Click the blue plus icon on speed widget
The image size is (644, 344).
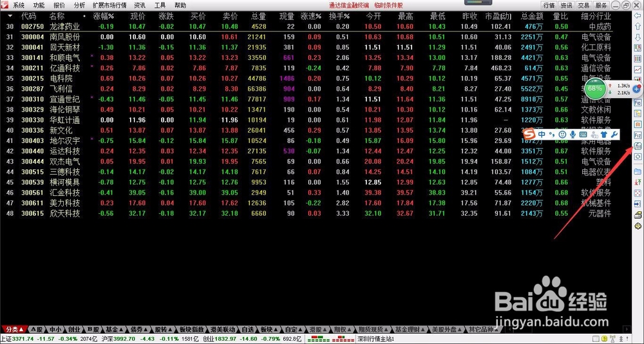pos(637,89)
